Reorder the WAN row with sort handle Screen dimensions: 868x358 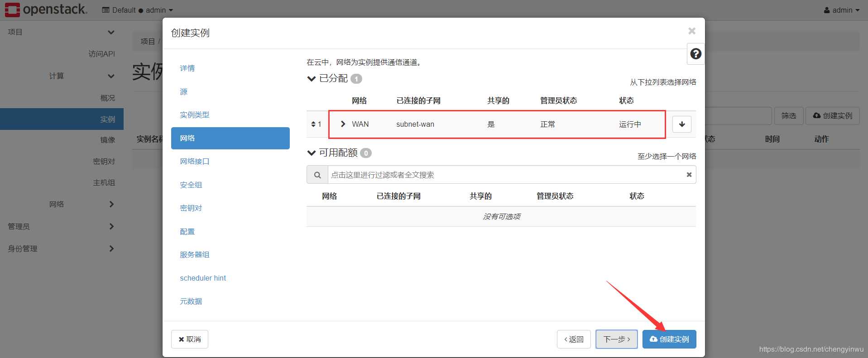[x=313, y=124]
